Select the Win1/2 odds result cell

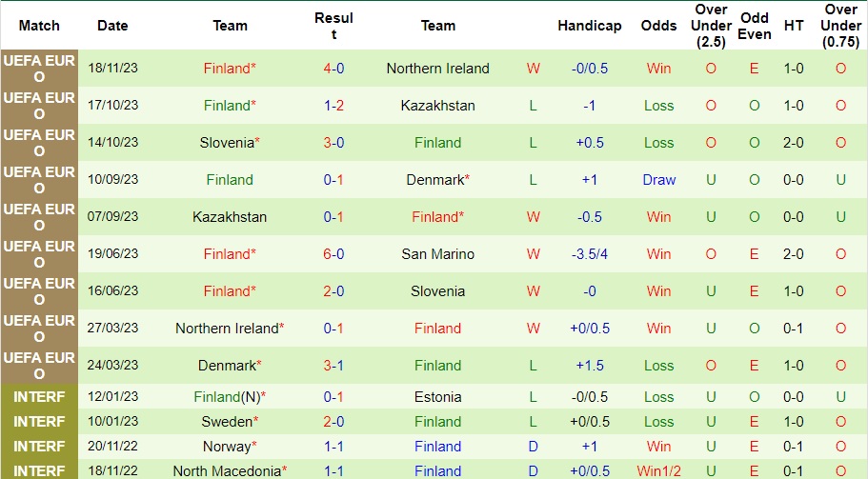pyautogui.click(x=658, y=471)
